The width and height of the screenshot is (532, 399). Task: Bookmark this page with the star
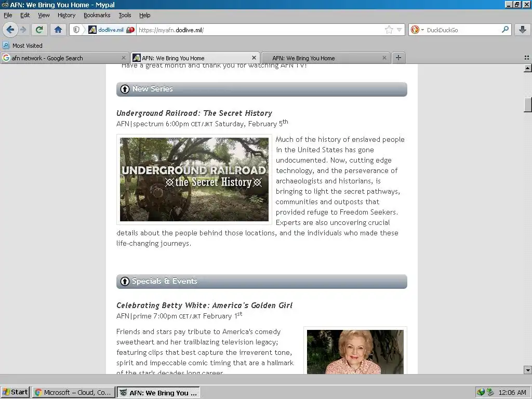pyautogui.click(x=389, y=30)
